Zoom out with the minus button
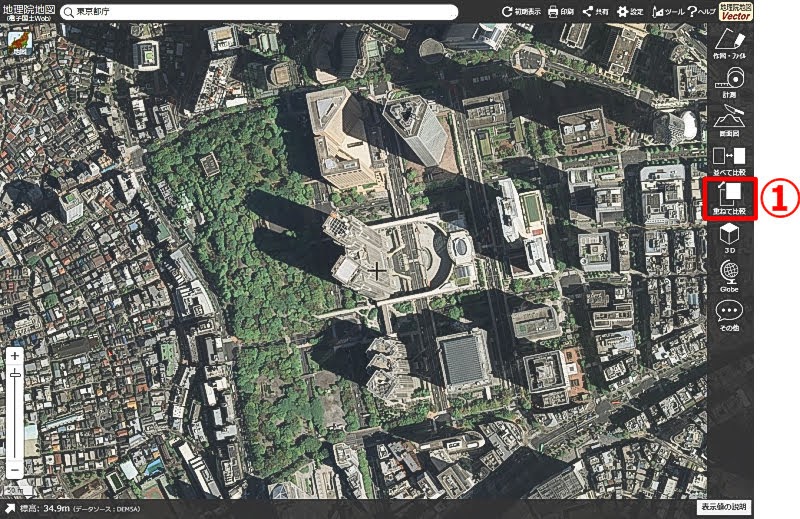The width and height of the screenshot is (800, 519). (x=15, y=469)
